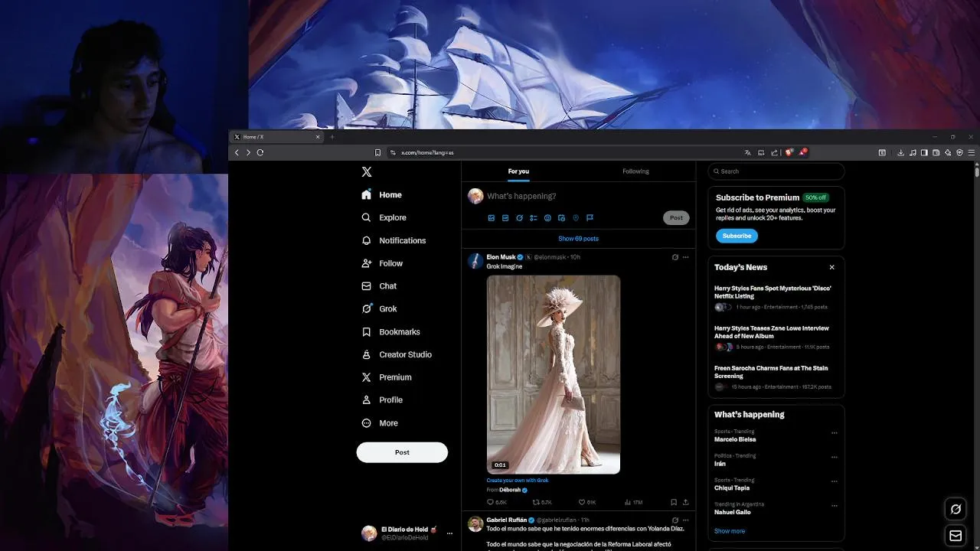View analytics of Elon Musk post
Image resolution: width=980 pixels, height=551 pixels.
point(632,503)
